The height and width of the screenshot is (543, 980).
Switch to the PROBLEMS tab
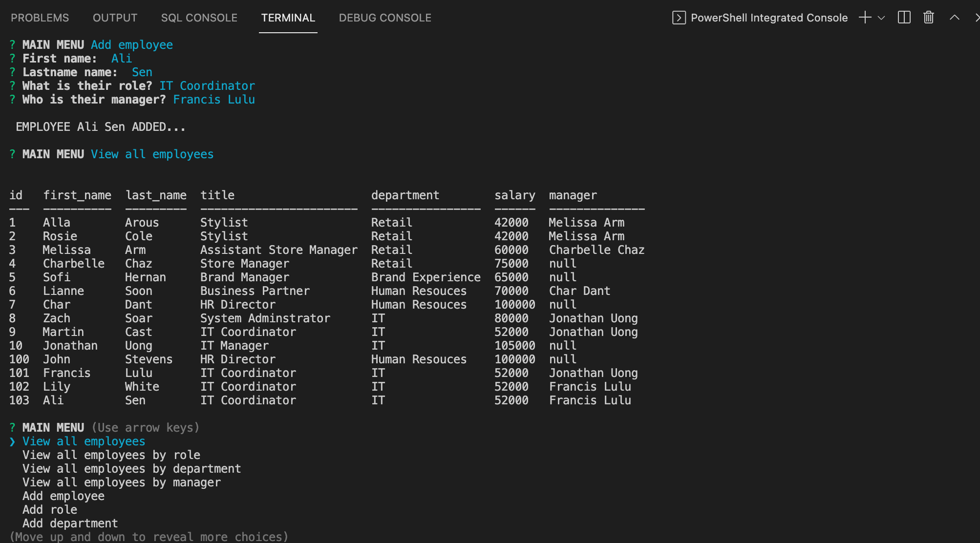pyautogui.click(x=40, y=18)
